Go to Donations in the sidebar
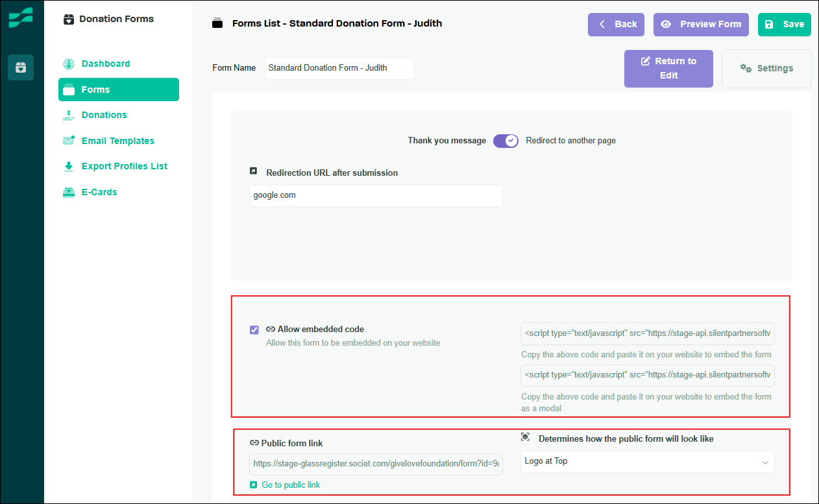The image size is (819, 504). click(x=104, y=115)
